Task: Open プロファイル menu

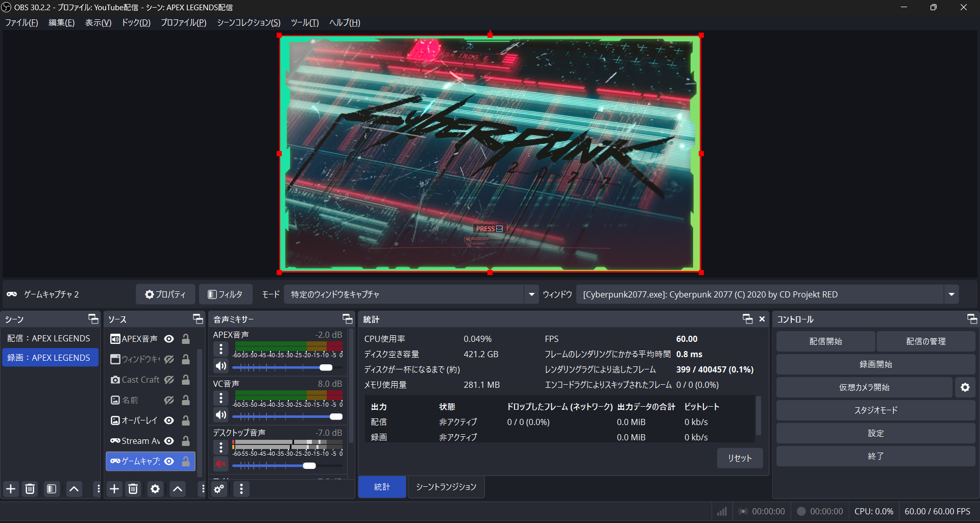Action: (183, 22)
